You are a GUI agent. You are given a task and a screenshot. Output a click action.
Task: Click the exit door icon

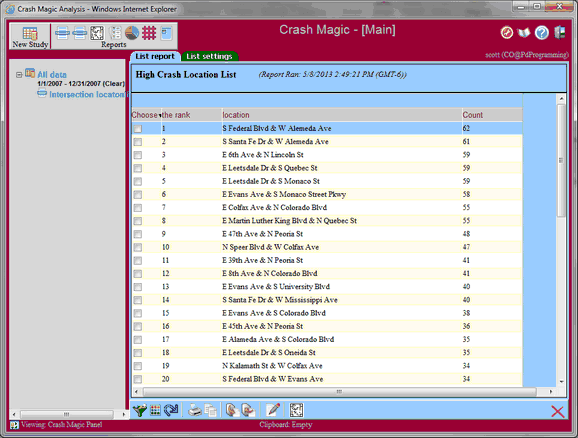point(560,32)
